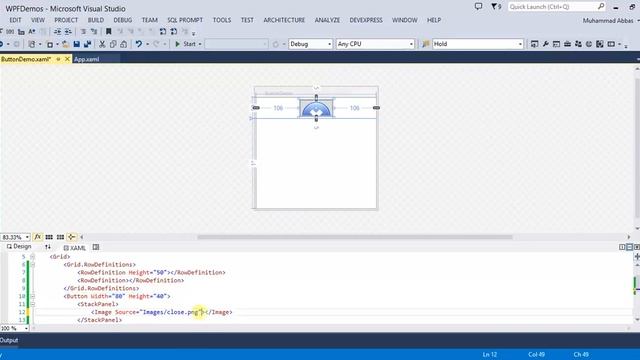Screen dimensions: 640x360
Task: Switch to the Design pane tab
Action: [19, 247]
